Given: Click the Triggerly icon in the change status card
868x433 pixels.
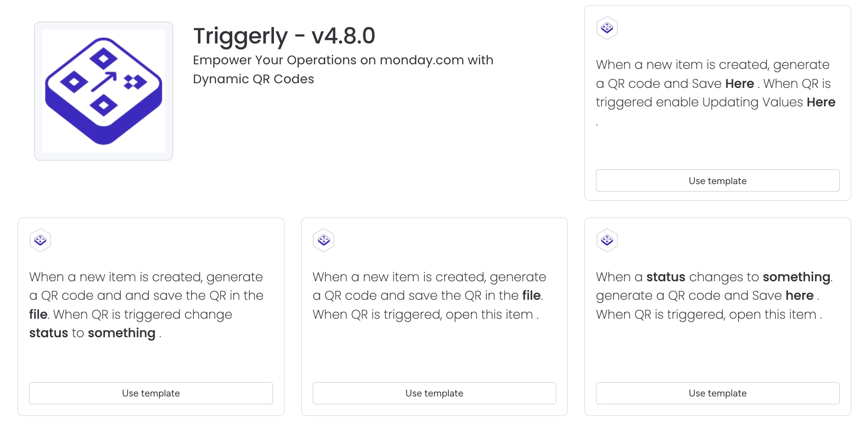Looking at the screenshot, I should click(40, 240).
